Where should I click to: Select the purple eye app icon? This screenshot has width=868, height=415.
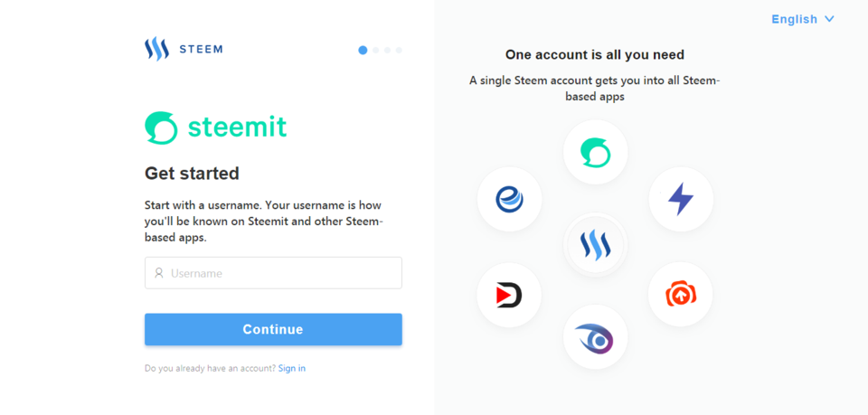[595, 336]
